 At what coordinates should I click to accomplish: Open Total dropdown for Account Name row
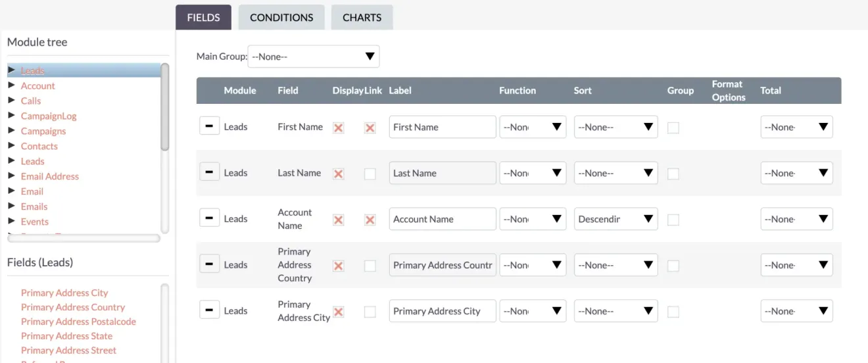[x=796, y=219]
